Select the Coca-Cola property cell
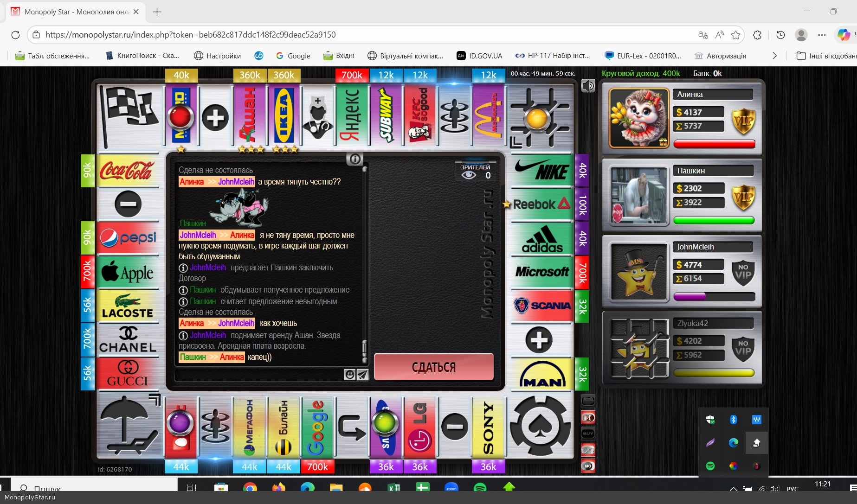The height and width of the screenshot is (504, 857). pos(127,171)
